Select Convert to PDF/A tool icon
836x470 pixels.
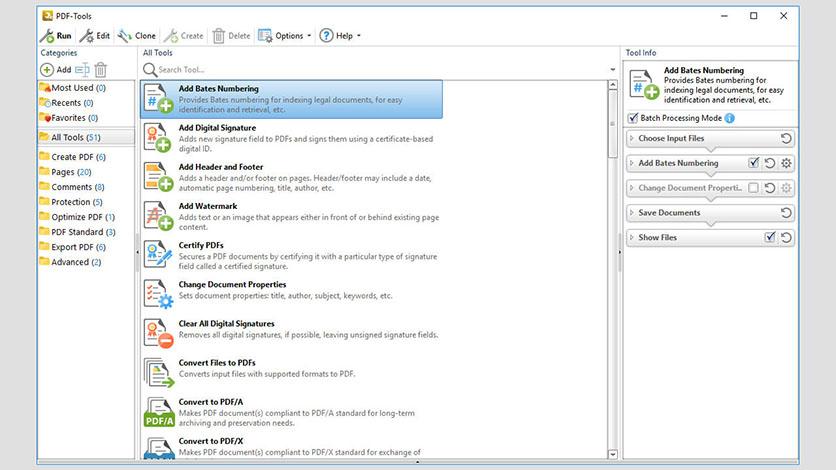click(x=159, y=412)
